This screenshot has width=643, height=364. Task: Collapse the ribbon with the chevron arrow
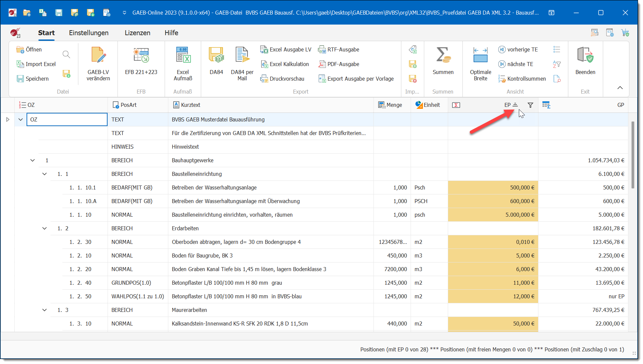(620, 88)
